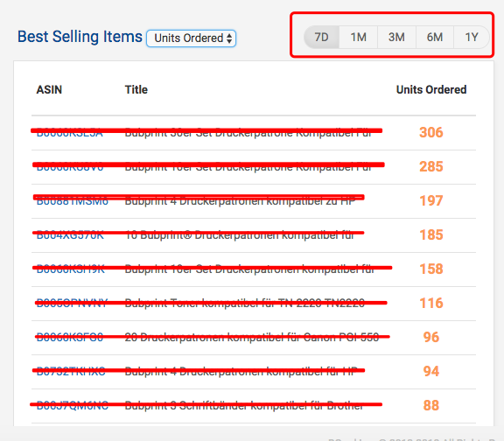The image size is (504, 441).
Task: Open the ASIN link in the 306 row
Action: click(x=69, y=132)
